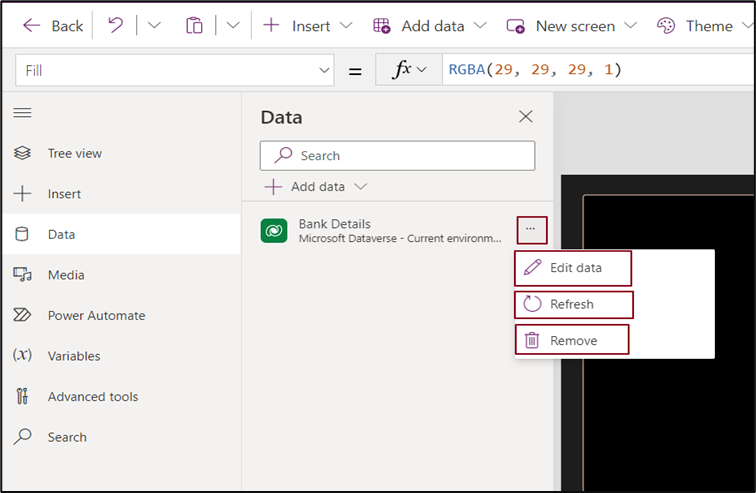Open Search in the sidebar
The image size is (756, 493).
[x=122, y=437]
